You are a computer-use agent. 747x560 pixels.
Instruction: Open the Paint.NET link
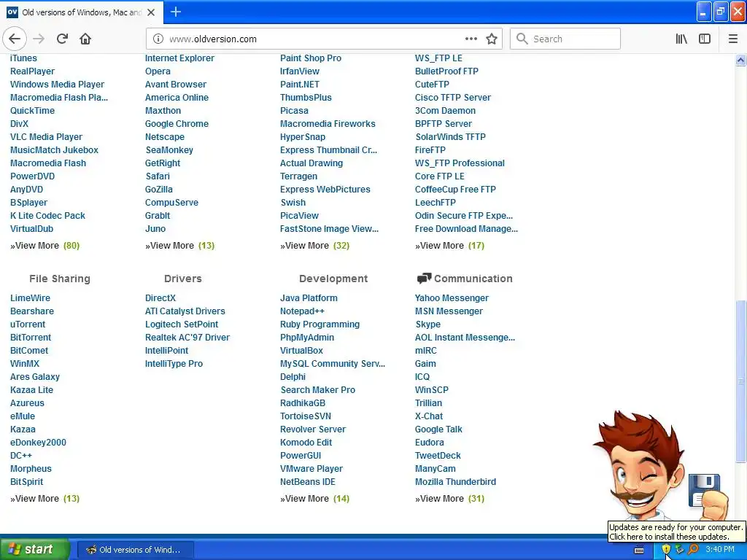point(300,85)
